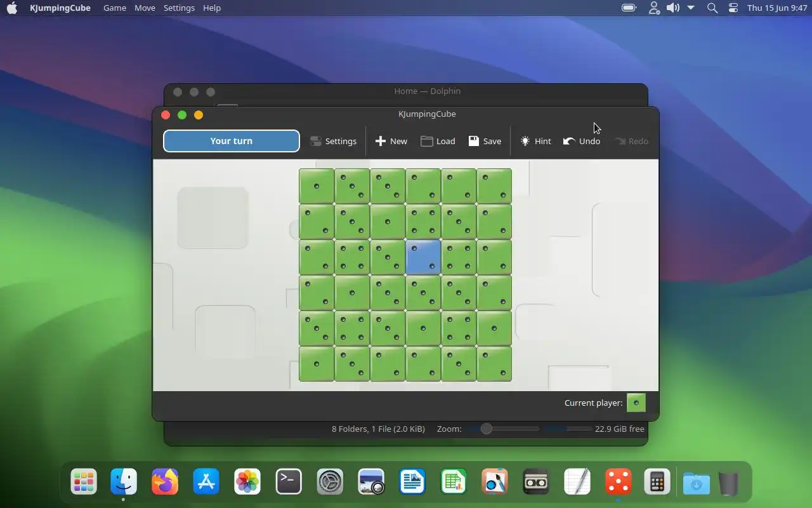812x508 pixels.
Task: Load a saved game via the toolbar
Action: (x=438, y=141)
